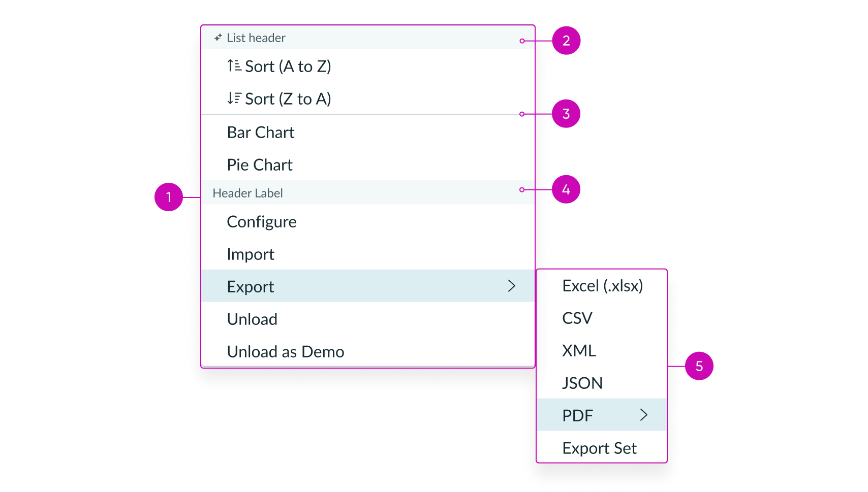
Task: Pick CSV in the export submenu
Action: pos(577,318)
